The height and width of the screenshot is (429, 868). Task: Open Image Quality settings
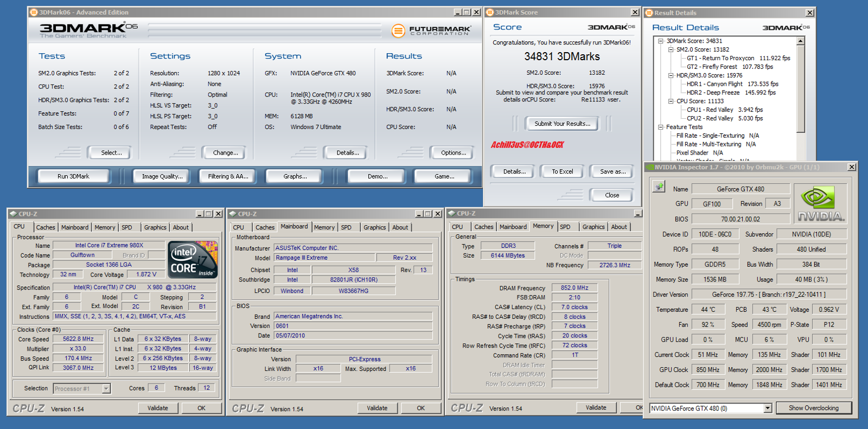[162, 176]
